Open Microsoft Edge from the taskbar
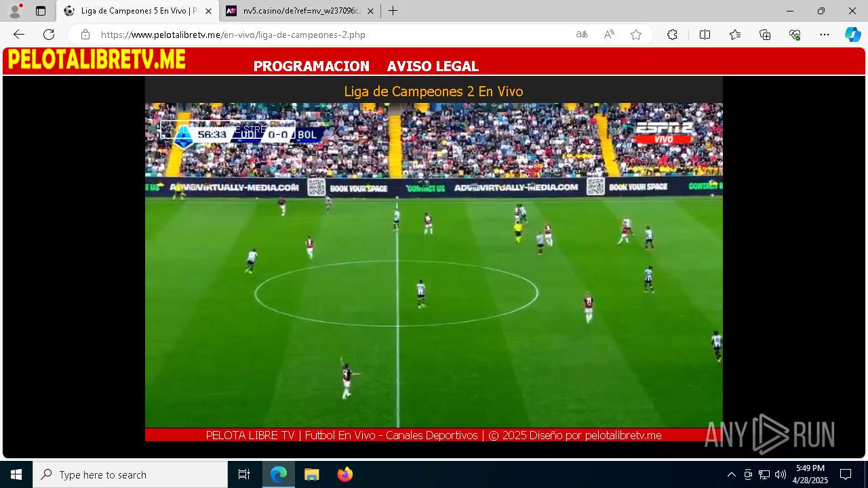This screenshot has height=488, width=868. coord(279,474)
